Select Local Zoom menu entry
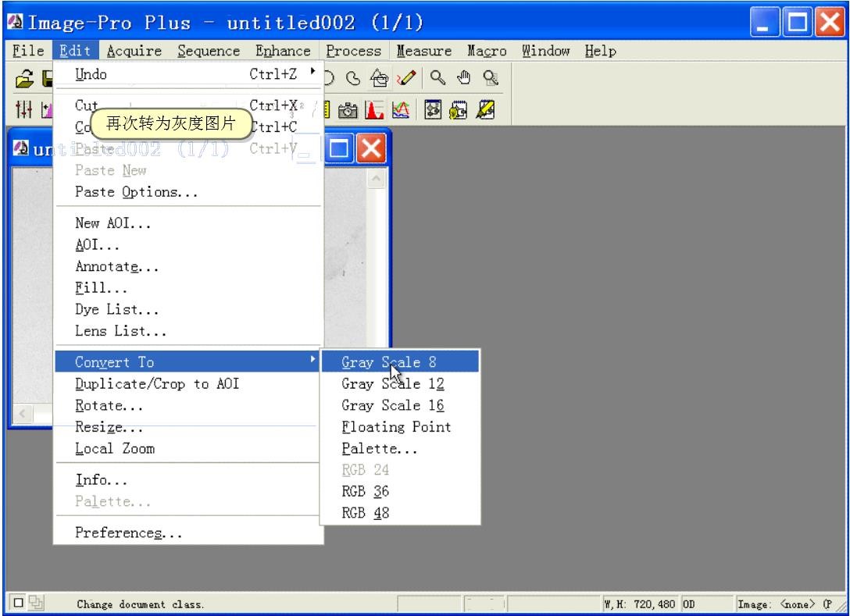Image resolution: width=850 pixels, height=616 pixels. tap(188, 449)
